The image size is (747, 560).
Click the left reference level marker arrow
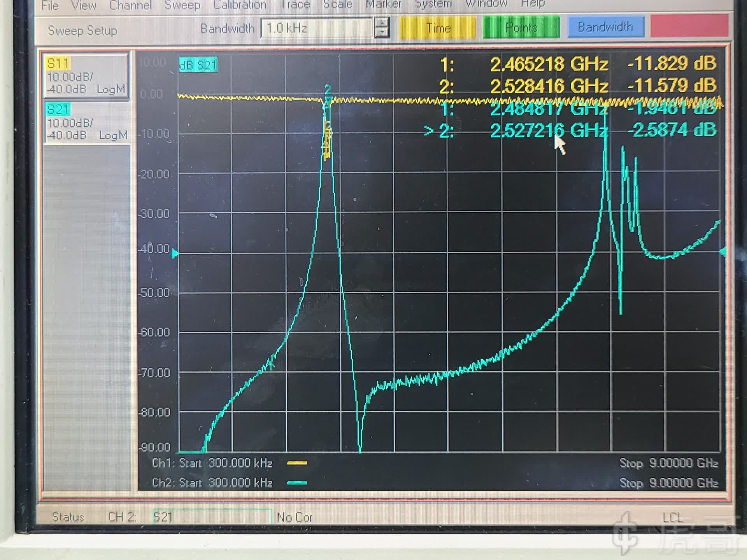pos(175,254)
